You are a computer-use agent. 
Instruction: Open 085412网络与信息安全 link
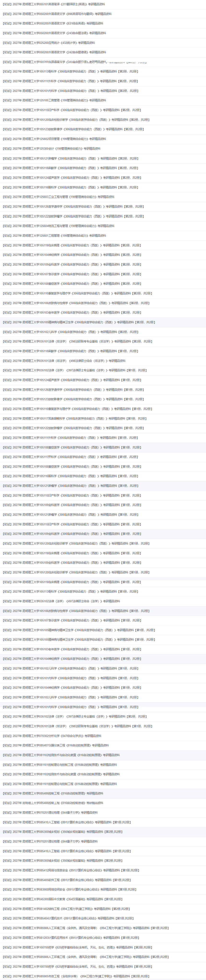[x=71, y=871]
